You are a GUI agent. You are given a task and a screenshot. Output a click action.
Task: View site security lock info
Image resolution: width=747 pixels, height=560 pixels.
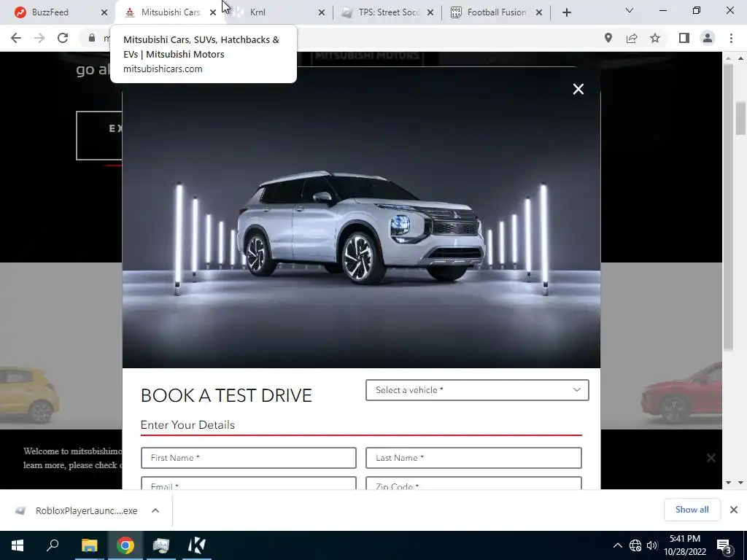[92, 38]
